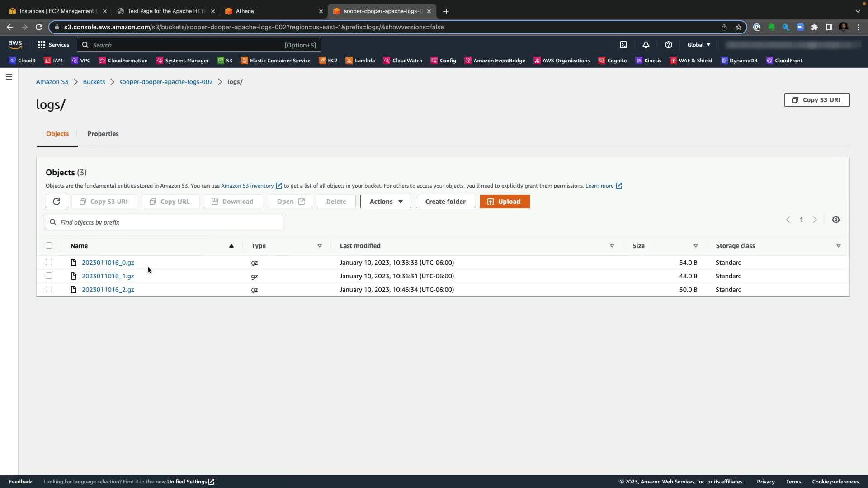Select checkbox for 2023011016_0.gz

49,263
